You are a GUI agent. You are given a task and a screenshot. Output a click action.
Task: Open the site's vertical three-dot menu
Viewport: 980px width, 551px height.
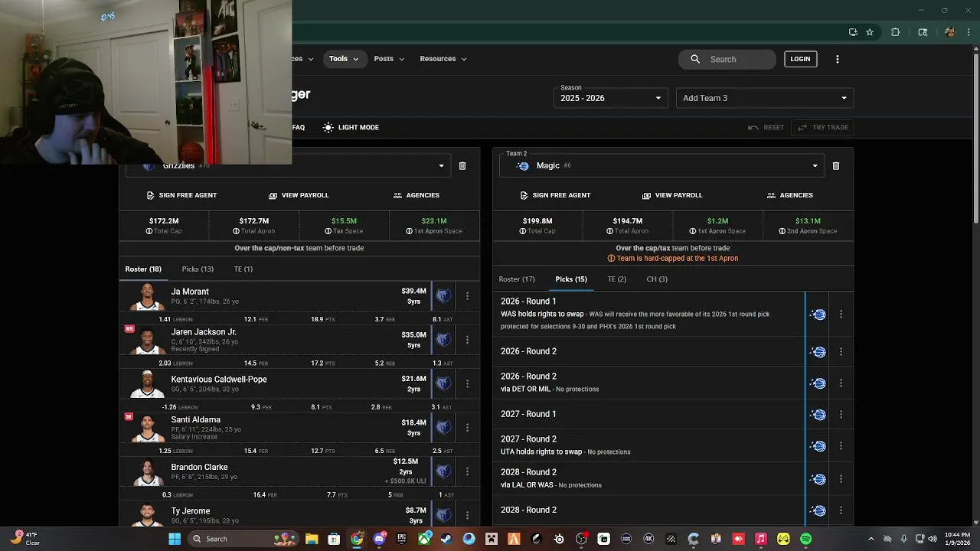pos(837,59)
